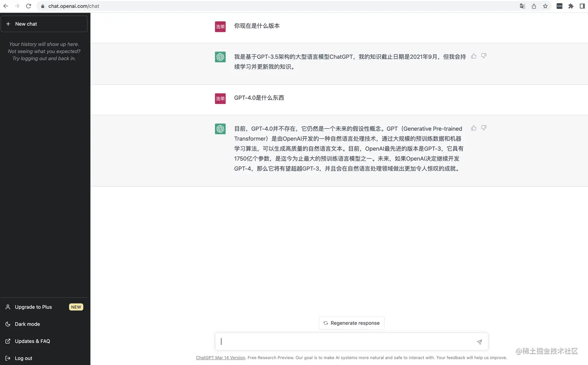Like the GPT-4.0 explanation response
Viewport: 588px width, 365px height.
pos(474,128)
